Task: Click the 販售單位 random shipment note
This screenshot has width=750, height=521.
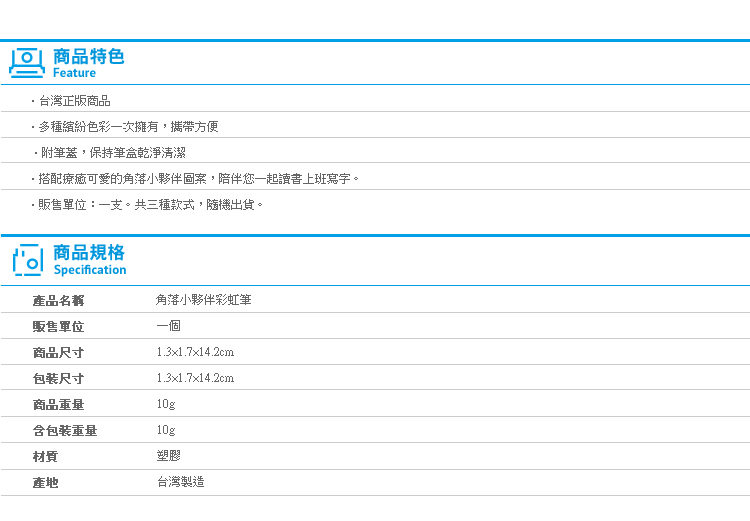Action: (x=150, y=205)
